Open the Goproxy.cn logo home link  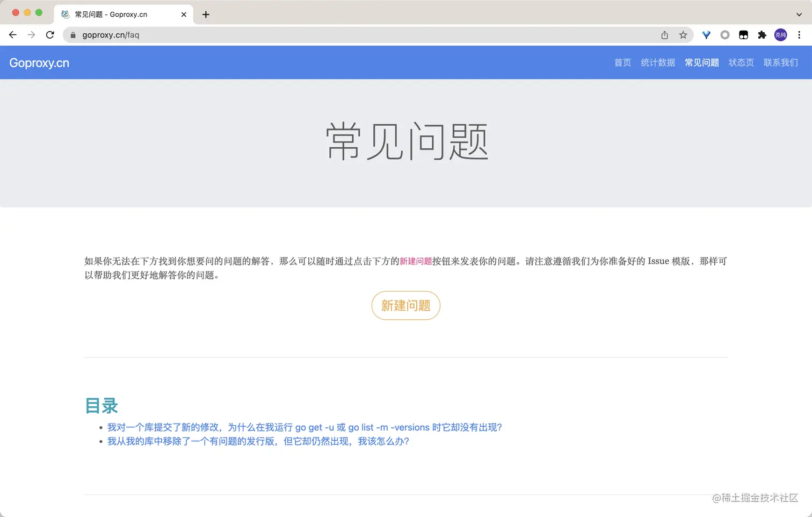click(x=39, y=63)
